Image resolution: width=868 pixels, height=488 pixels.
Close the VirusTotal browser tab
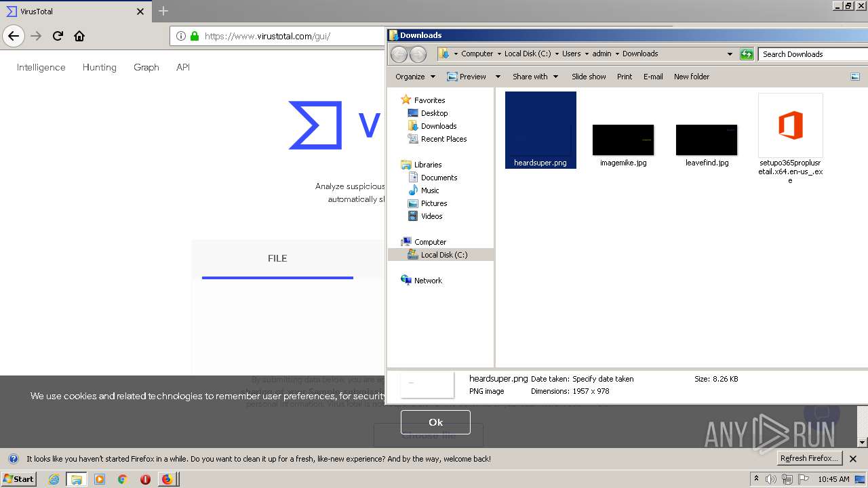click(x=140, y=12)
